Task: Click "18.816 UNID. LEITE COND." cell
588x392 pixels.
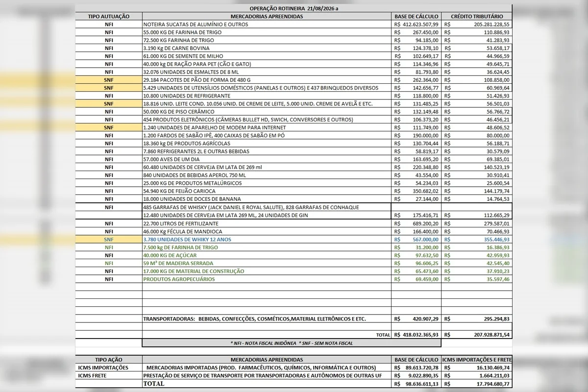Action: coord(267,103)
